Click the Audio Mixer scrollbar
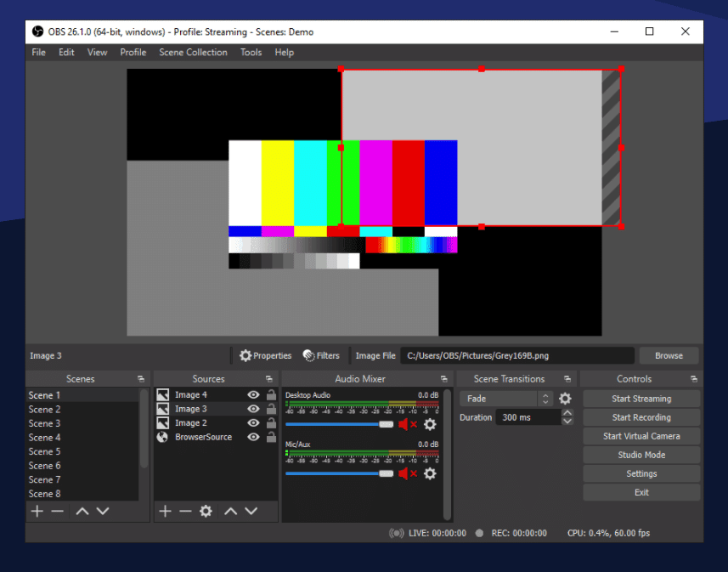This screenshot has height=572, width=728. (447, 455)
